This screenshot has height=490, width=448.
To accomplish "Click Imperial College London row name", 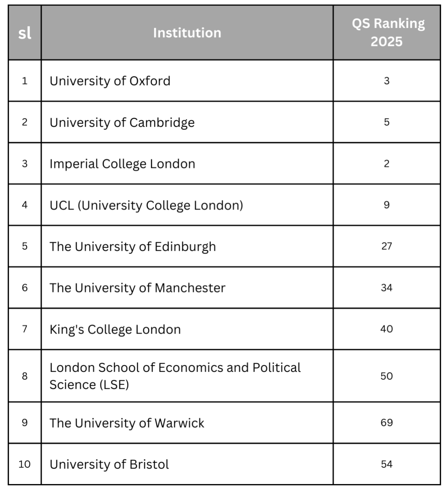I will click(122, 164).
